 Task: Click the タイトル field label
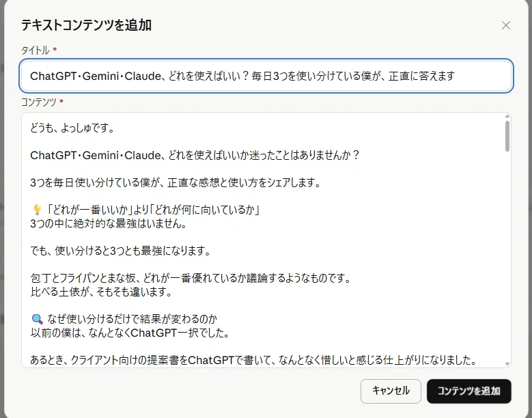point(36,51)
